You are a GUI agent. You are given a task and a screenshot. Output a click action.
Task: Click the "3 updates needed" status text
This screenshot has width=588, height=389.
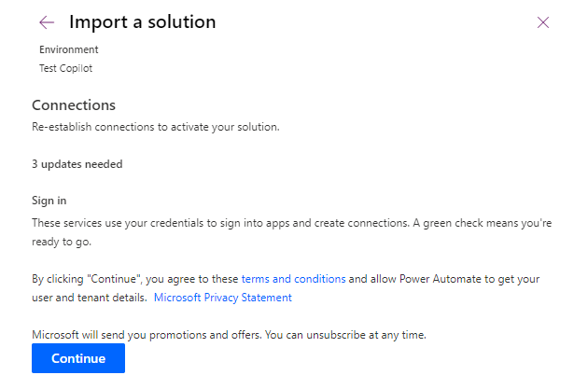point(77,164)
